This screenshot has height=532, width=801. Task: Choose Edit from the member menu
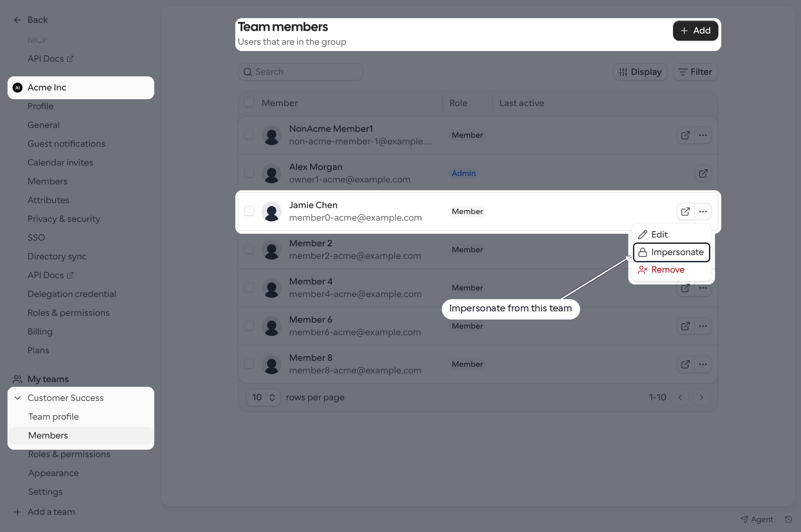click(x=671, y=234)
